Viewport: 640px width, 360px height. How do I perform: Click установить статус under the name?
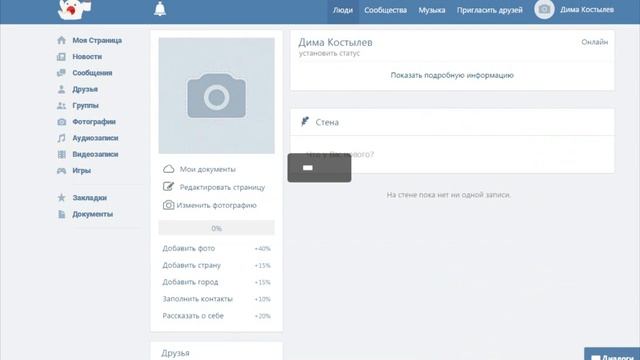pyautogui.click(x=329, y=53)
